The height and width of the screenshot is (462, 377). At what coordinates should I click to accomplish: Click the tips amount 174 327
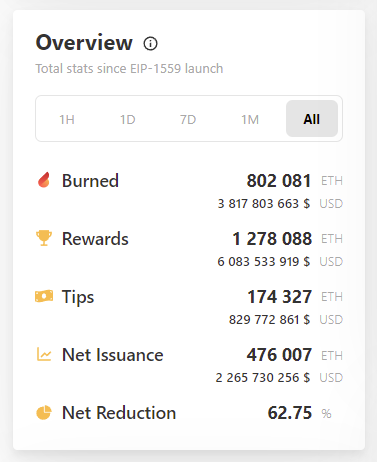point(280,297)
